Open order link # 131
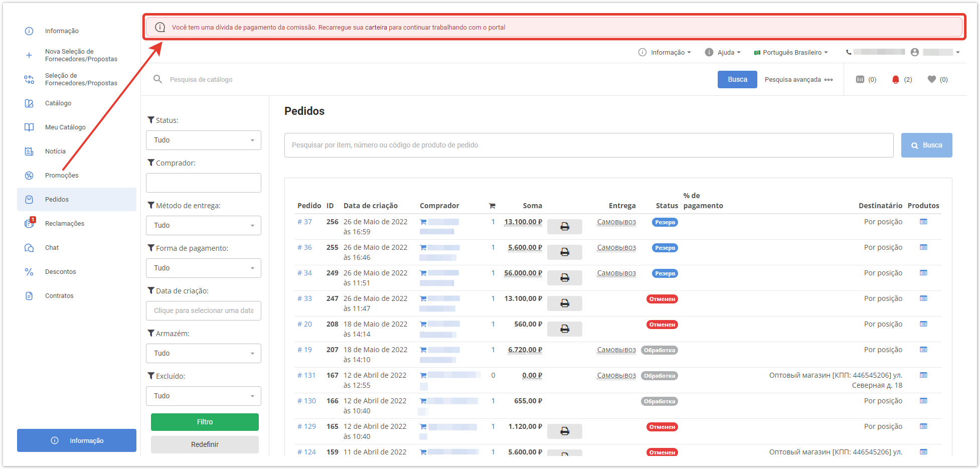The width and height of the screenshot is (980, 469). click(306, 375)
